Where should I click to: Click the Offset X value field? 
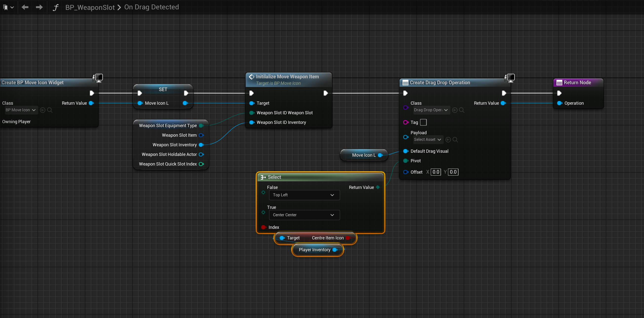tap(436, 172)
